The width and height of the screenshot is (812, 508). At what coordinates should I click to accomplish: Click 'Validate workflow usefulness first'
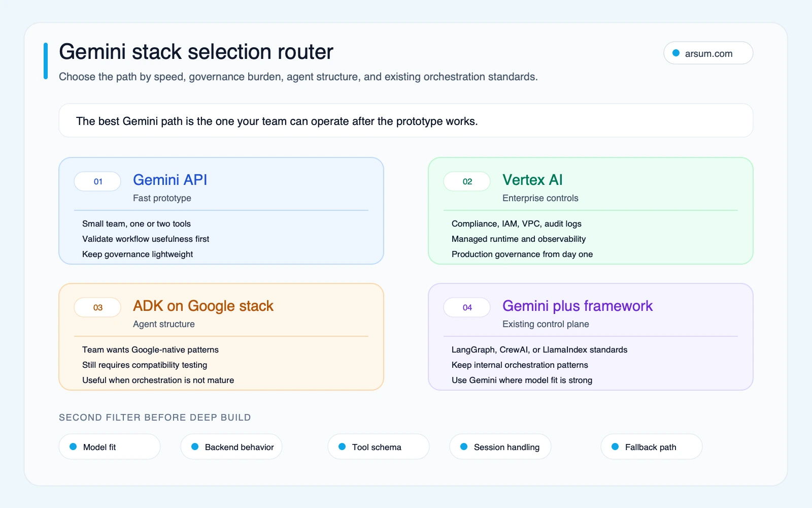146,239
